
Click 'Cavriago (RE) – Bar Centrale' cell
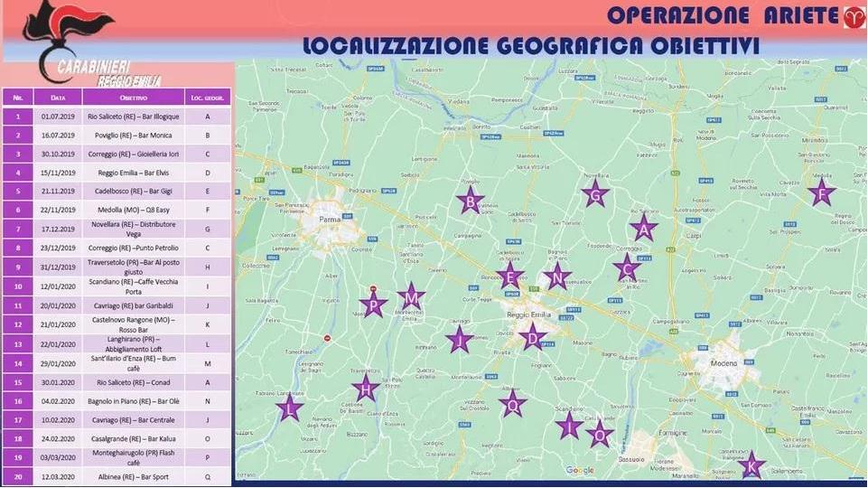pyautogui.click(x=134, y=420)
